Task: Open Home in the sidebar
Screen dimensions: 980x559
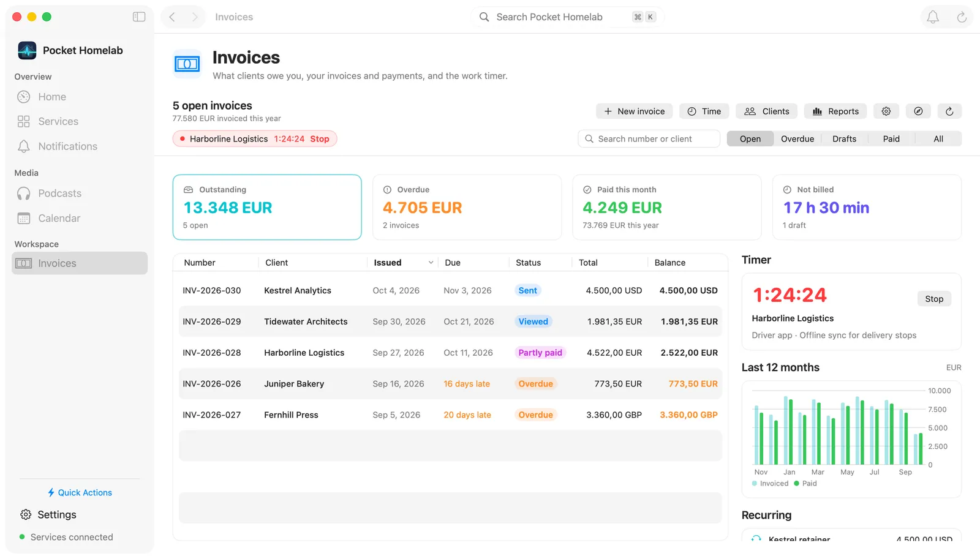Action: (80, 97)
